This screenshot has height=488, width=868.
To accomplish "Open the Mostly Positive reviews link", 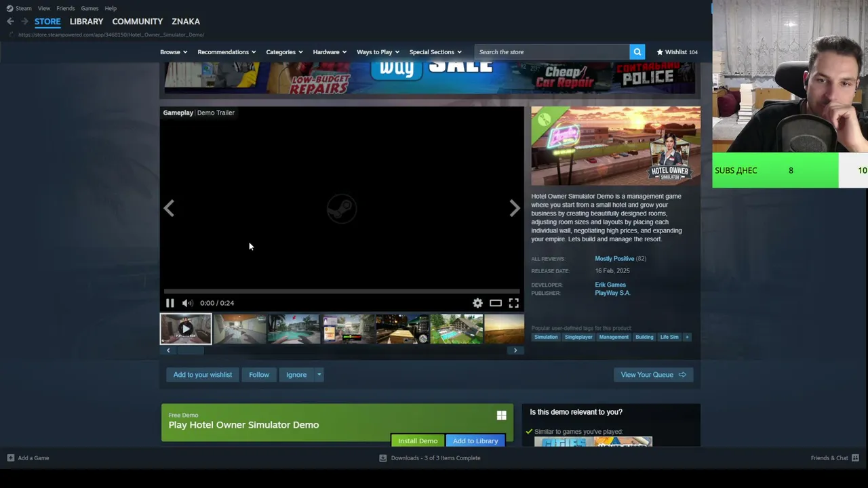I will pyautogui.click(x=614, y=259).
